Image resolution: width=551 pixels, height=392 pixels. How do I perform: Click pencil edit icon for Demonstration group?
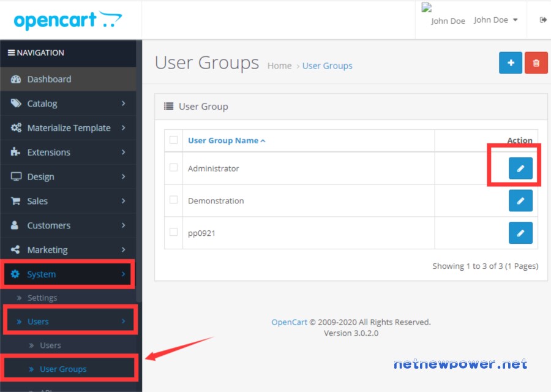click(x=520, y=200)
